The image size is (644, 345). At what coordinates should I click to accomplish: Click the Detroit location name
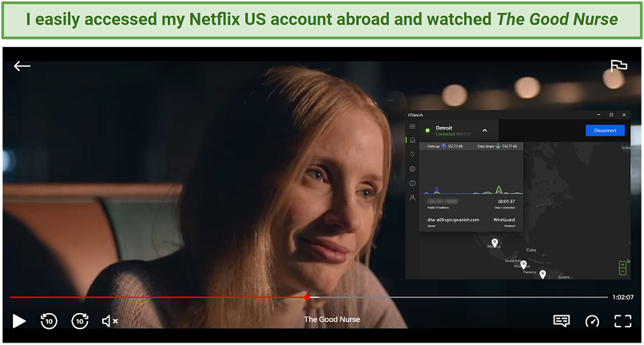[x=444, y=128]
